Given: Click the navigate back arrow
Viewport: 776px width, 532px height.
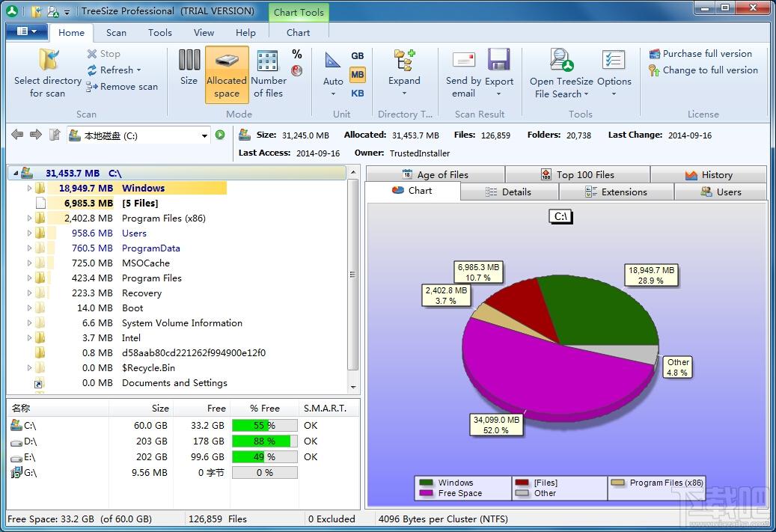Looking at the screenshot, I should click(17, 135).
